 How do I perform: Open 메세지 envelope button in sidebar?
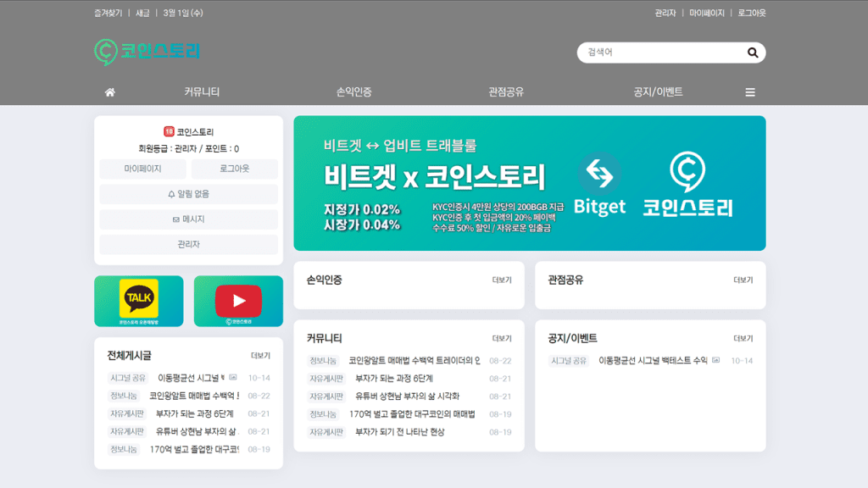pyautogui.click(x=188, y=219)
